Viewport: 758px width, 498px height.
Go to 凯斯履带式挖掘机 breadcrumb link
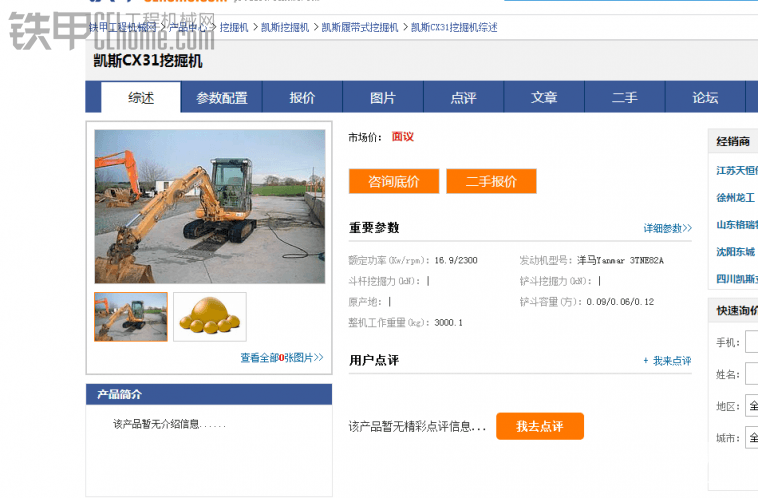click(360, 28)
